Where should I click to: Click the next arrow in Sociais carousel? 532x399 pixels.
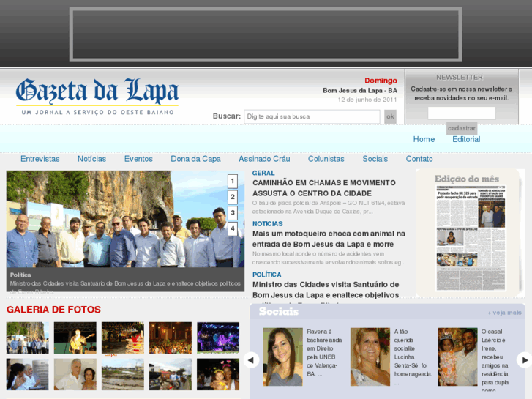click(525, 360)
